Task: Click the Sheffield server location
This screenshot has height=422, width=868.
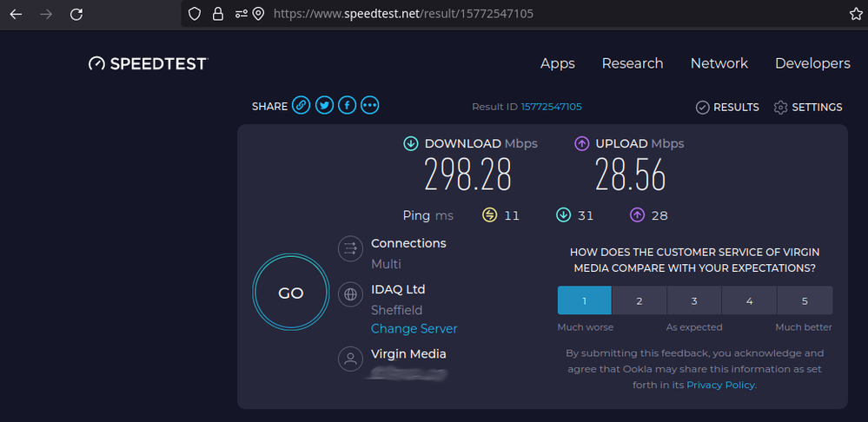Action: [396, 310]
